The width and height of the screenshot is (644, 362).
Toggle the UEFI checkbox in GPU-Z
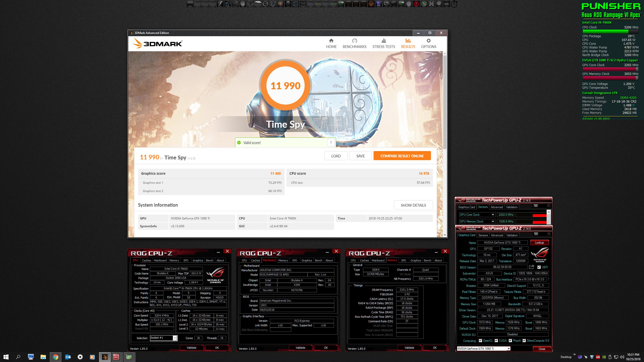tap(539, 267)
